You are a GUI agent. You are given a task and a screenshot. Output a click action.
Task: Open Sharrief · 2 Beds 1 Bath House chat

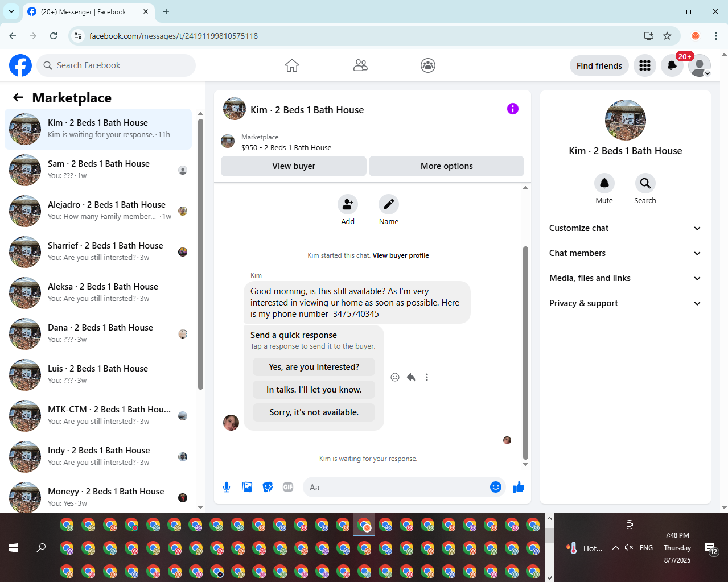pos(98,252)
